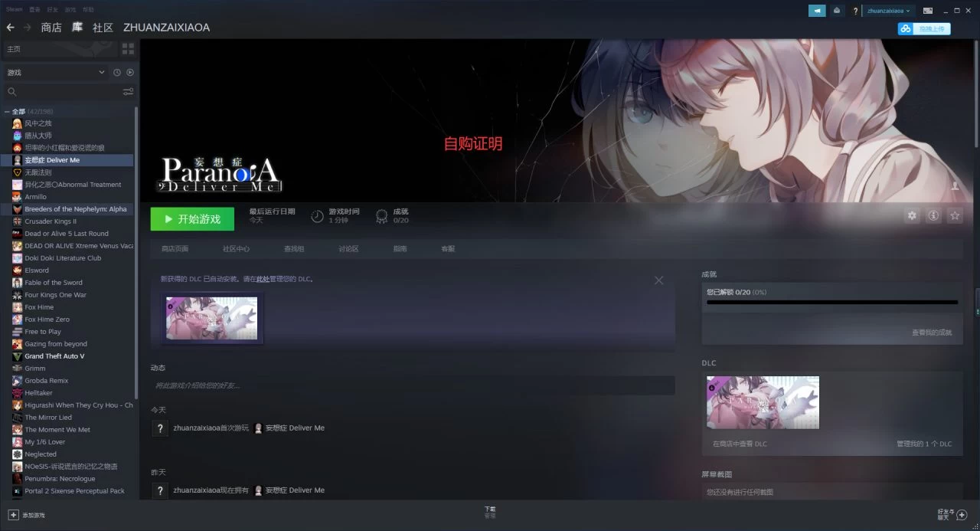The height and width of the screenshot is (531, 980).
Task: Select Armillo in the library list
Action: pyautogui.click(x=35, y=197)
